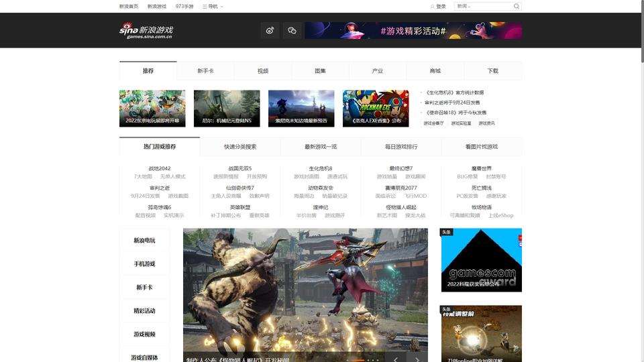644x362 pixels.
Task: Switch to the 产业 tab
Action: tap(378, 70)
